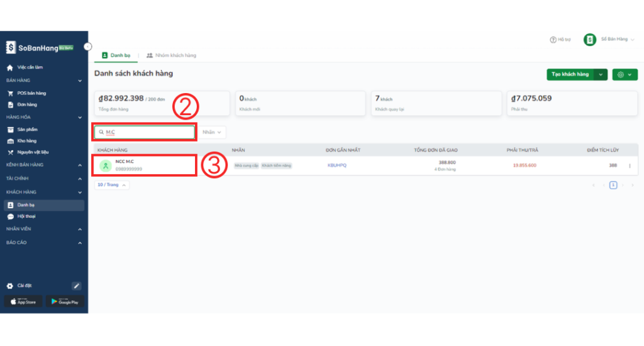The image size is (644, 346).
Task: Open POS bán hàng
Action: point(31,93)
